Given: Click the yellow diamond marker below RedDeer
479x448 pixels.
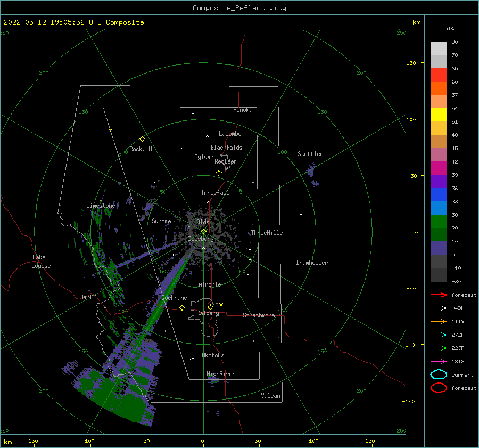Looking at the screenshot, I should [219, 173].
